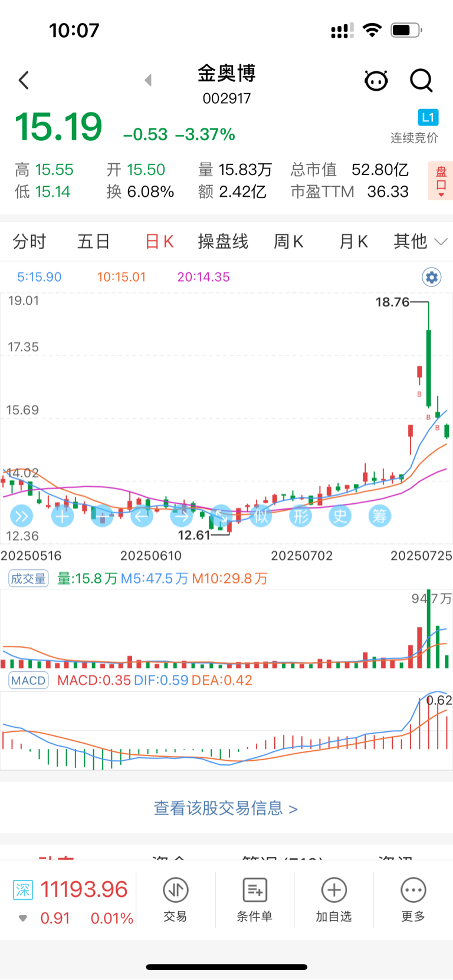Screen dimensions: 453x980
Task: Tap P/E TTM value 36.33
Action: [x=388, y=192]
